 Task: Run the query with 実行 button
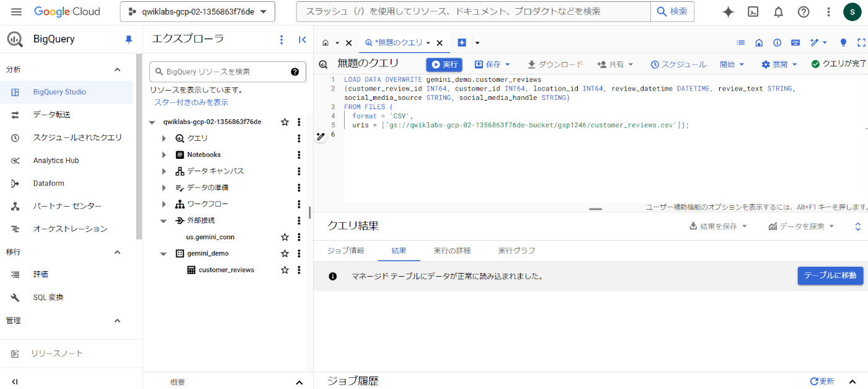(444, 65)
